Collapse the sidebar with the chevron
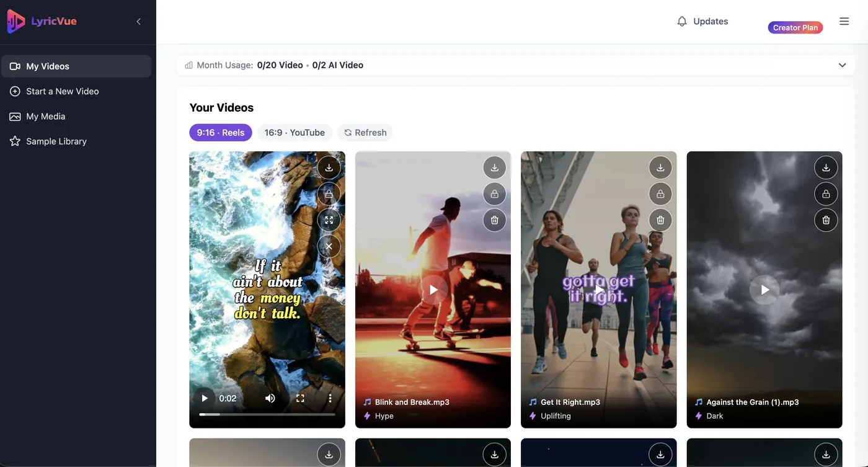The width and height of the screenshot is (868, 467). pos(138,22)
